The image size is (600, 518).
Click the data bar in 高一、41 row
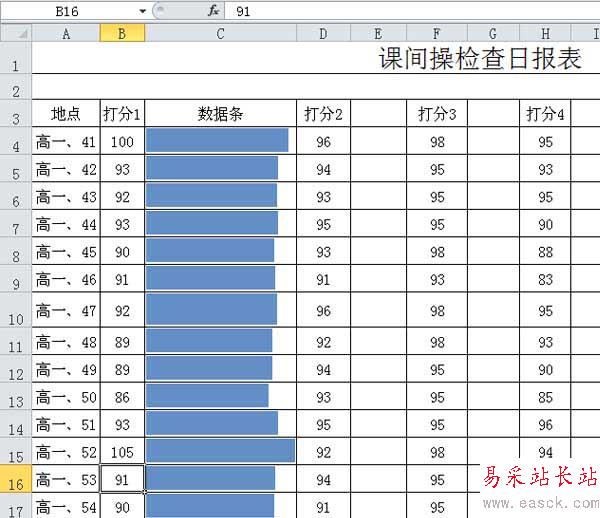click(217, 140)
